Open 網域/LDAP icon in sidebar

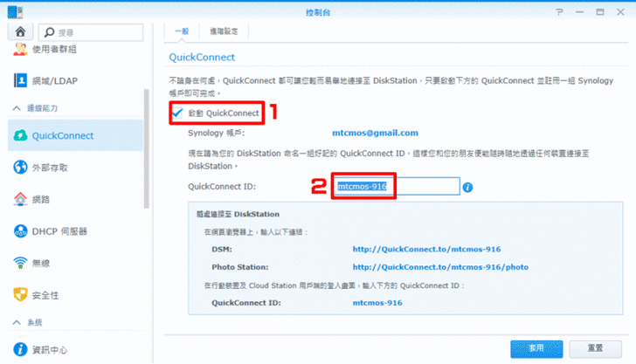tap(20, 80)
